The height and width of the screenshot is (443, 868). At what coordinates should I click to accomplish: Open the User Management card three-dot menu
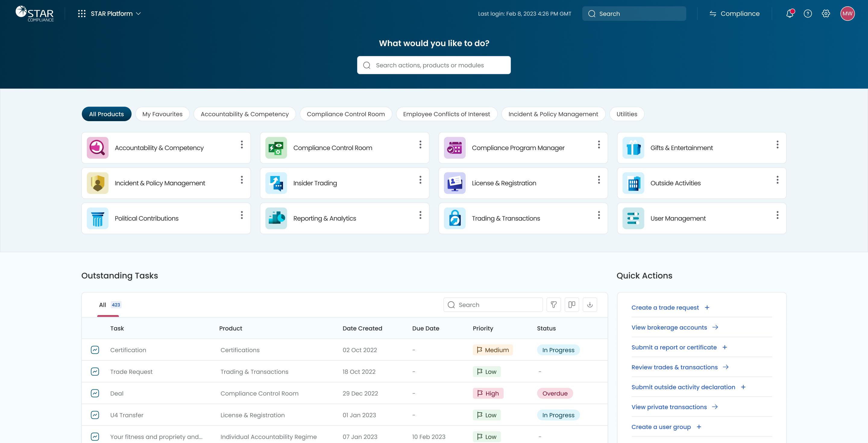click(777, 215)
